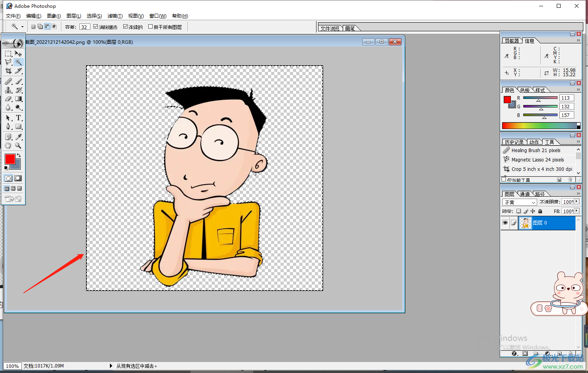
Task: Toggle lock transparent pixels
Action: pos(518,211)
